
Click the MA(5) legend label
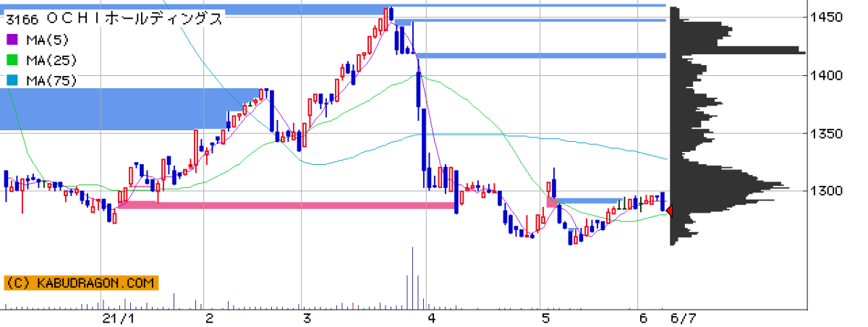[x=46, y=40]
